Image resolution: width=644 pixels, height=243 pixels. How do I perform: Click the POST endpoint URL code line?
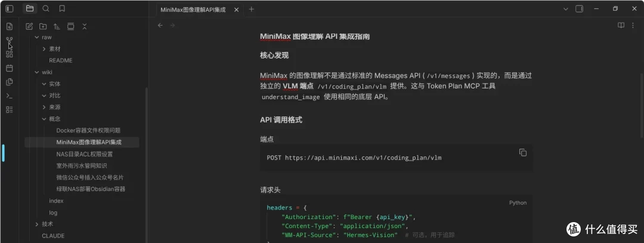click(354, 158)
